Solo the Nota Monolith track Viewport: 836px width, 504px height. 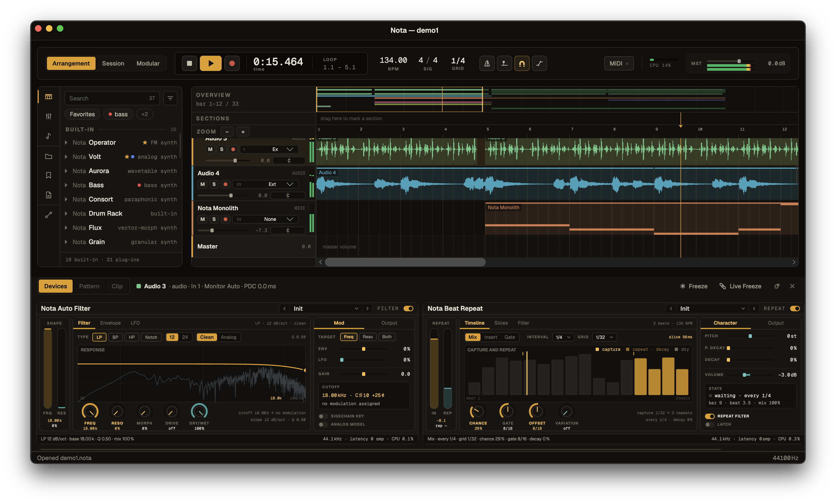point(214,219)
